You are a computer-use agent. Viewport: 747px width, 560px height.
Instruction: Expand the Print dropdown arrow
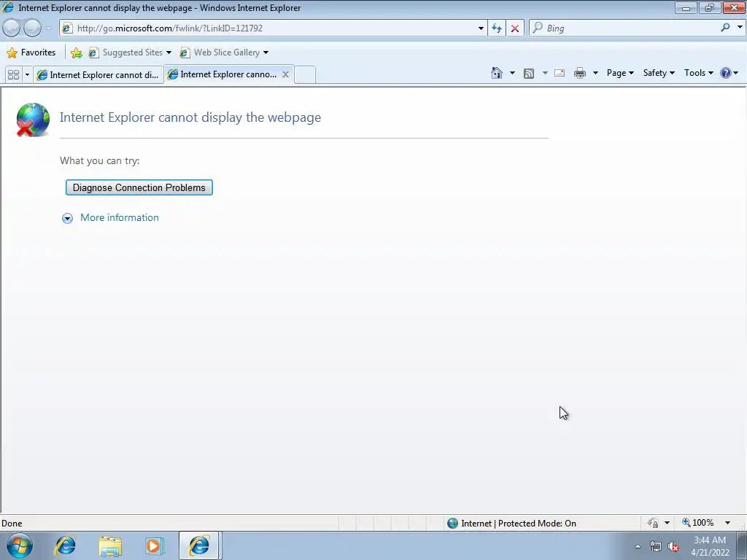595,73
